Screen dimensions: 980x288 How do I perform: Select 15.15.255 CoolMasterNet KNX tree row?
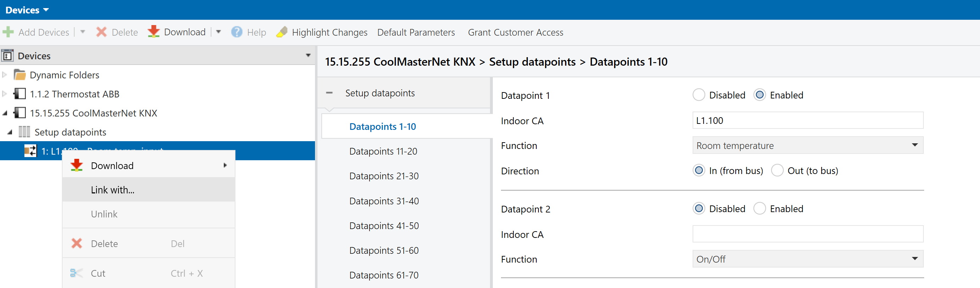(158, 113)
